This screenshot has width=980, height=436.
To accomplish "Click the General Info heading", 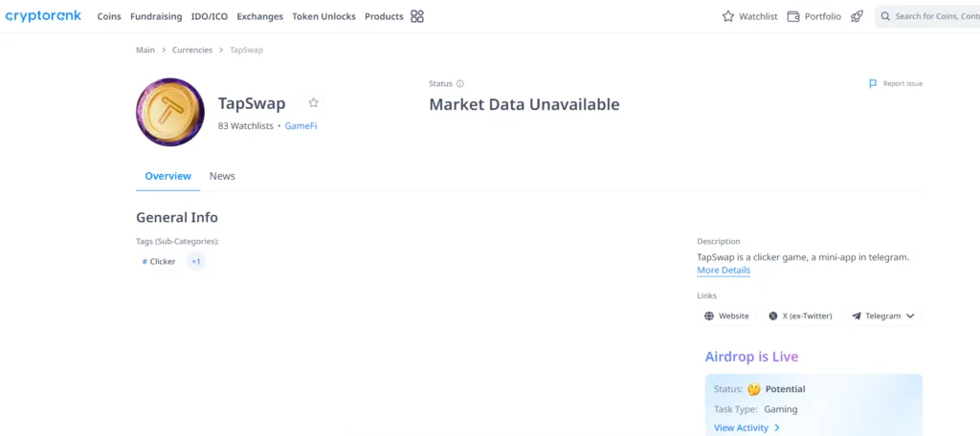I will [177, 217].
